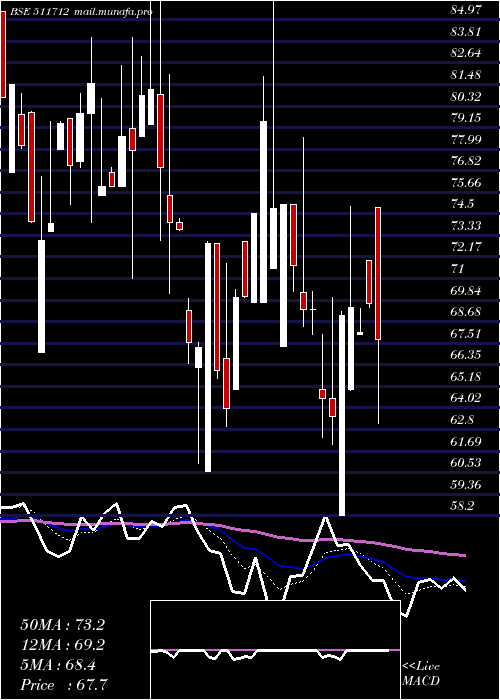Click the 58.2 price axis label
500x700 pixels.
pos(462,506)
